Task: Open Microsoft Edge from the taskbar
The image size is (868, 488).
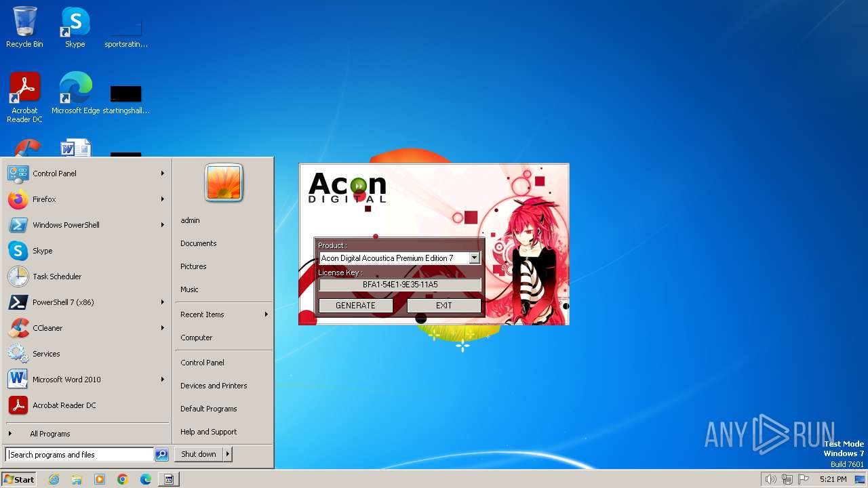Action: click(146, 479)
